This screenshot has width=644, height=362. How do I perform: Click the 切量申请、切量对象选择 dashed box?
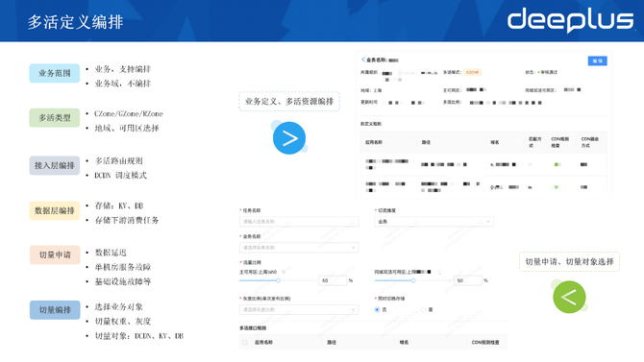[569, 261]
